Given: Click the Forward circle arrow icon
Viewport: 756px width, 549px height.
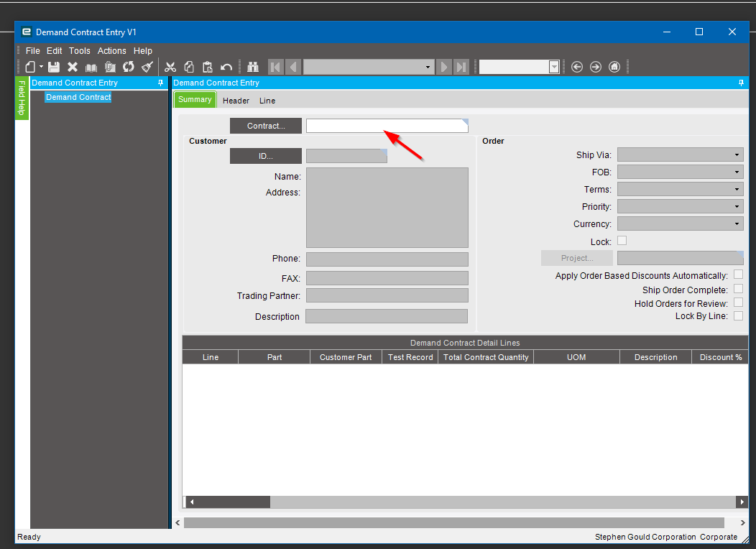Looking at the screenshot, I should point(596,67).
